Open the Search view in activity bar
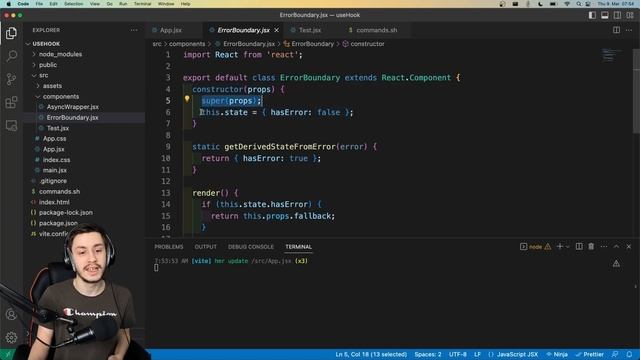The image size is (640, 360). click(x=11, y=56)
